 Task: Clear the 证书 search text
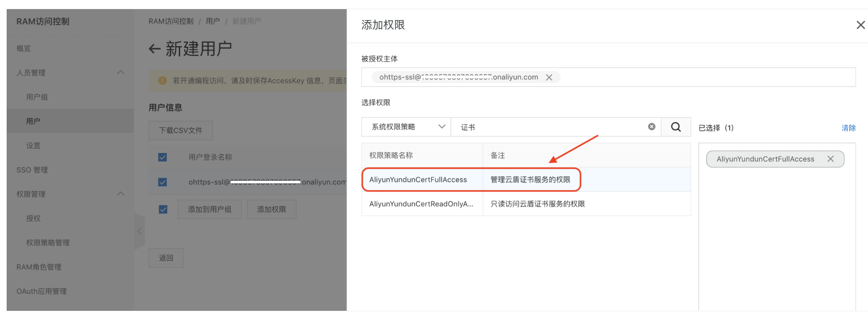(651, 127)
